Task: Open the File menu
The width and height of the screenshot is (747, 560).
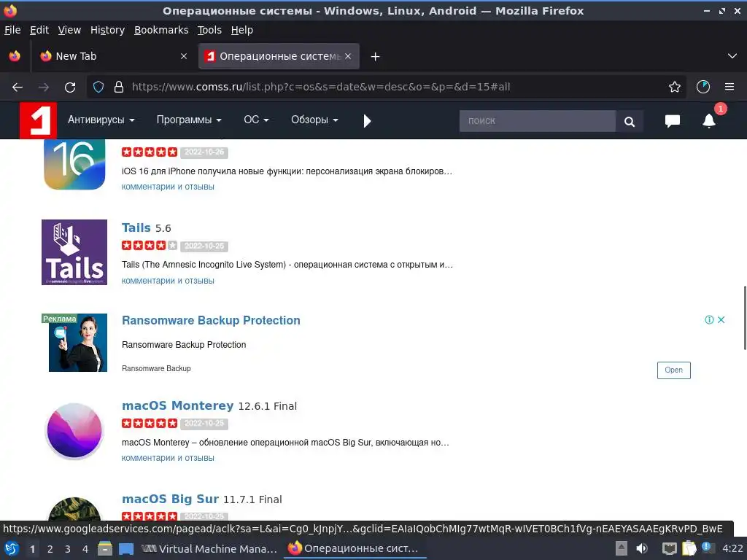Action: [x=12, y=30]
